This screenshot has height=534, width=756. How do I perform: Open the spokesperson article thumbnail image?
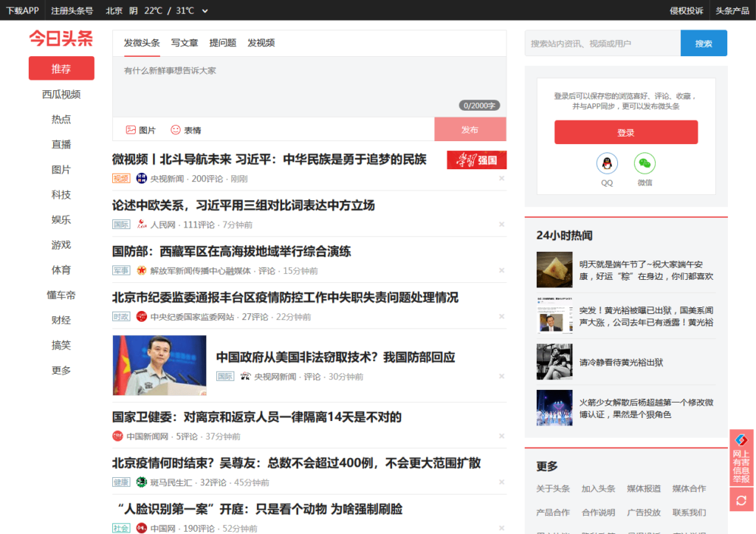point(159,365)
